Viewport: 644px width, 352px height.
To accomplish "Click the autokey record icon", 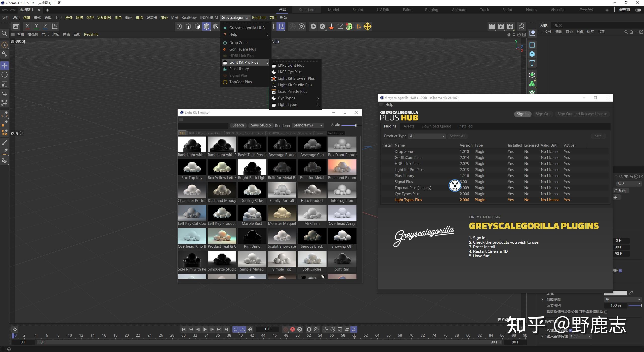I will [293, 329].
